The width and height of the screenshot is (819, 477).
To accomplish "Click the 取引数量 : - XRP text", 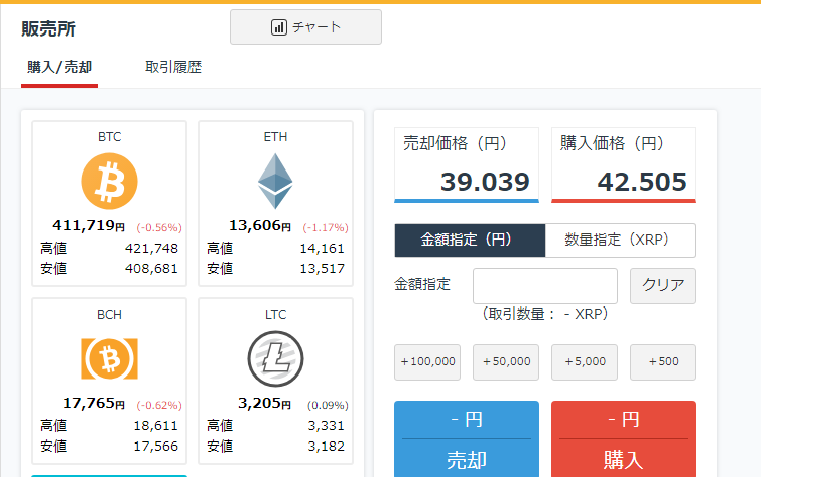I will pyautogui.click(x=545, y=314).
